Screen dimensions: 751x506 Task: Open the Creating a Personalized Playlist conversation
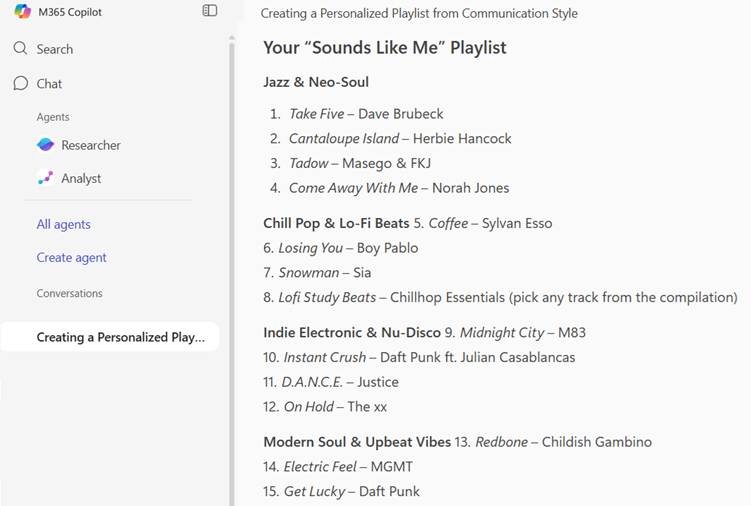[x=120, y=337]
